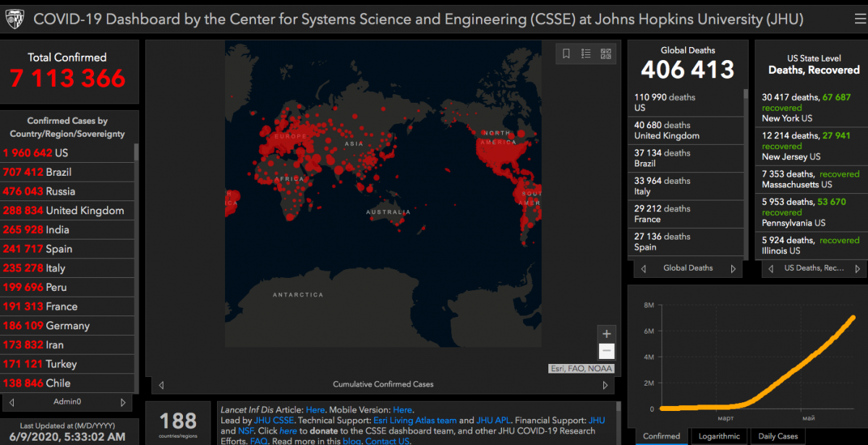This screenshot has height=445, width=868.
Task: Click the Esri, FAO, NOAA attribution
Action: pyautogui.click(x=581, y=369)
